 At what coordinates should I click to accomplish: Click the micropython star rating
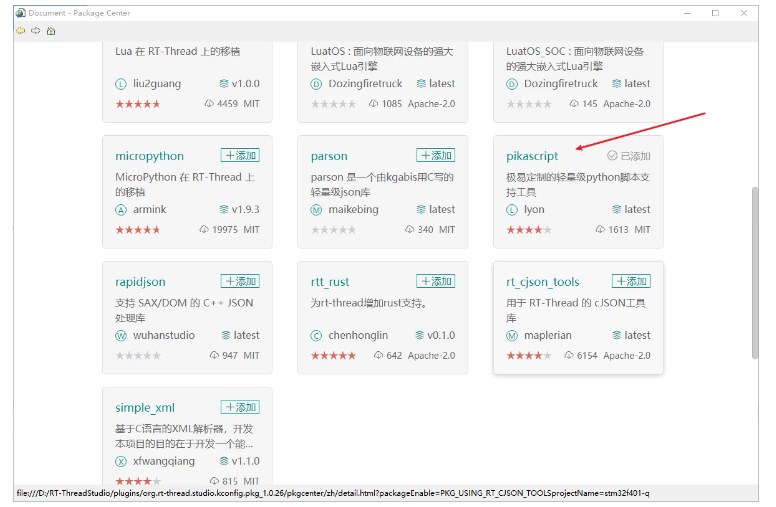click(138, 230)
